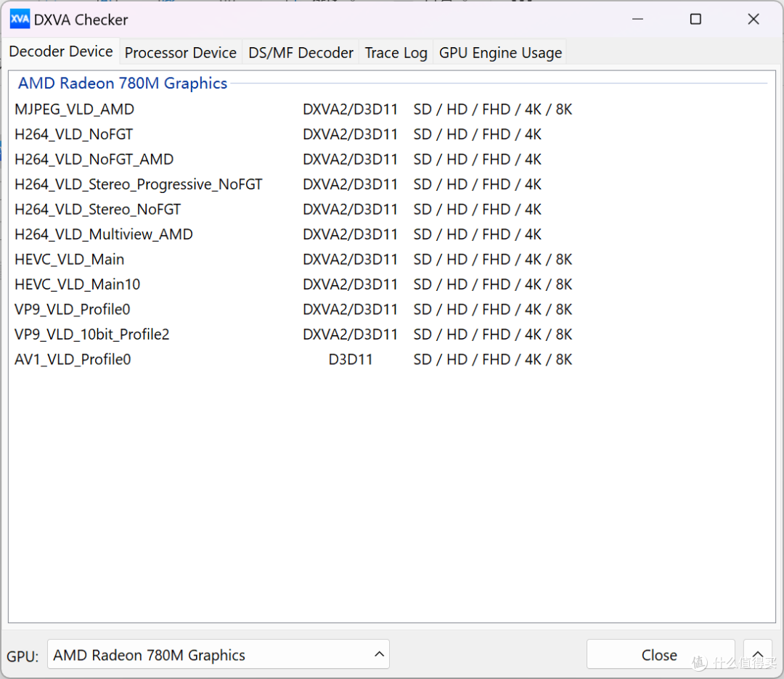Click resolutions list of HEVC_VLD_Main10 row
784x679 pixels.
tap(492, 284)
